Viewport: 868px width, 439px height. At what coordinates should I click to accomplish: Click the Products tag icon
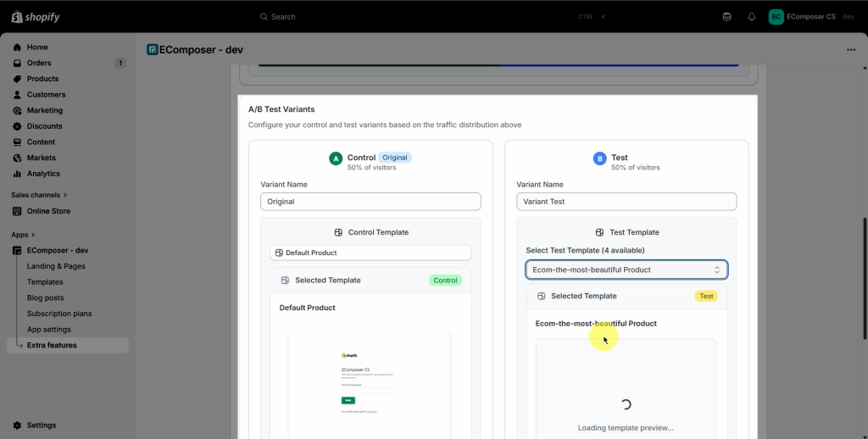18,79
